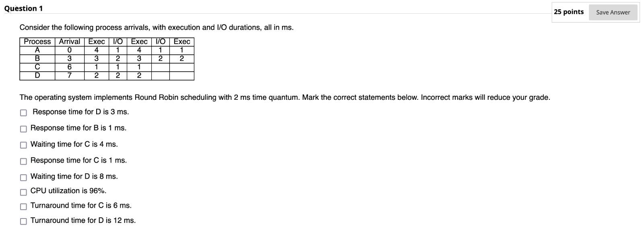Click the Process column header
The image size is (644, 233).
point(37,41)
